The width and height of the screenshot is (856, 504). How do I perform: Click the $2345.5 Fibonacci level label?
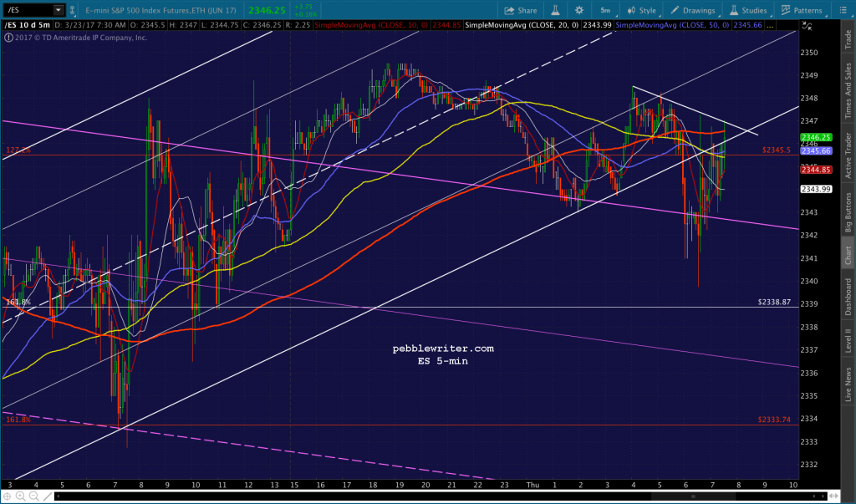pos(777,150)
